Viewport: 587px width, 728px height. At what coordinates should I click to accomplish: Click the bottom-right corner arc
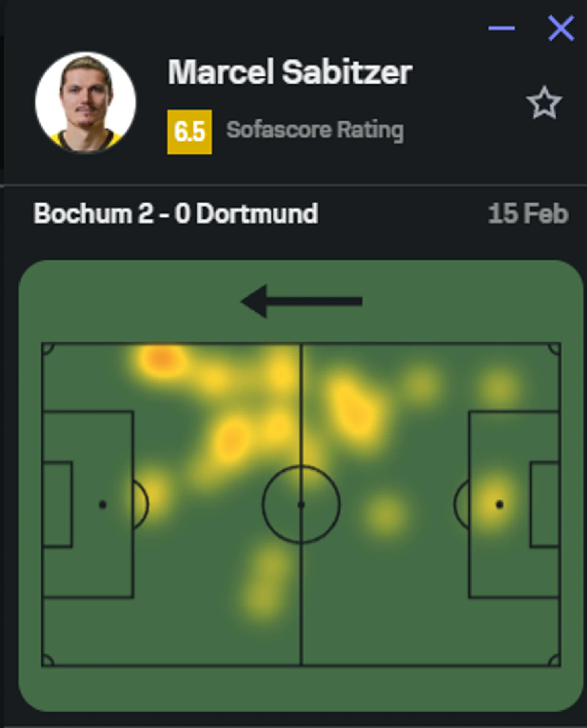point(555,660)
